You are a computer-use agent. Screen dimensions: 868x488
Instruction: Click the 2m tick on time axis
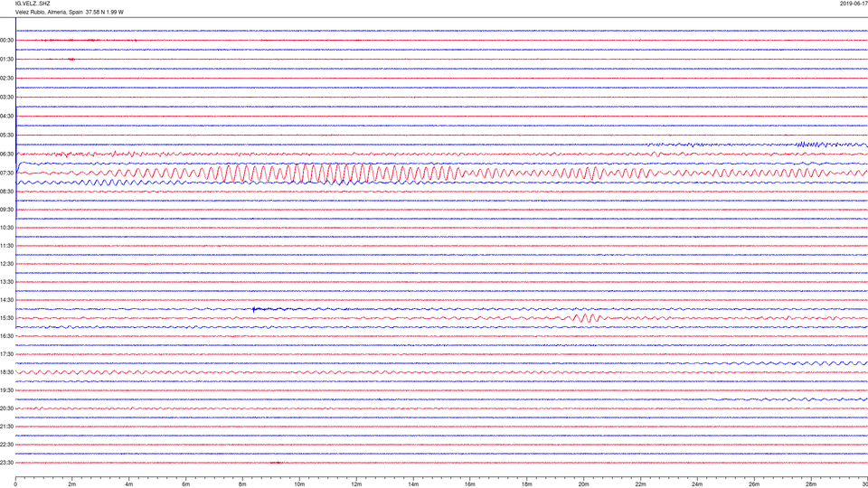[72, 484]
